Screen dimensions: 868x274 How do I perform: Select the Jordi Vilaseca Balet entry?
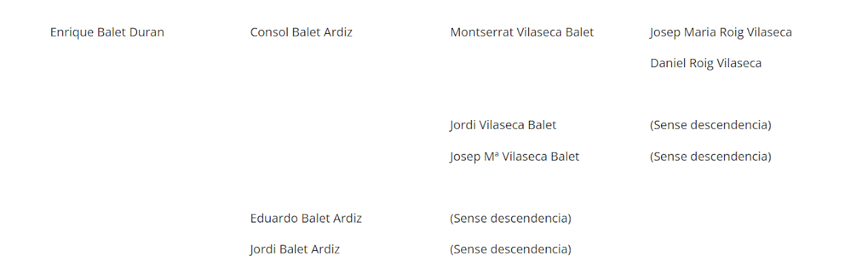point(502,125)
